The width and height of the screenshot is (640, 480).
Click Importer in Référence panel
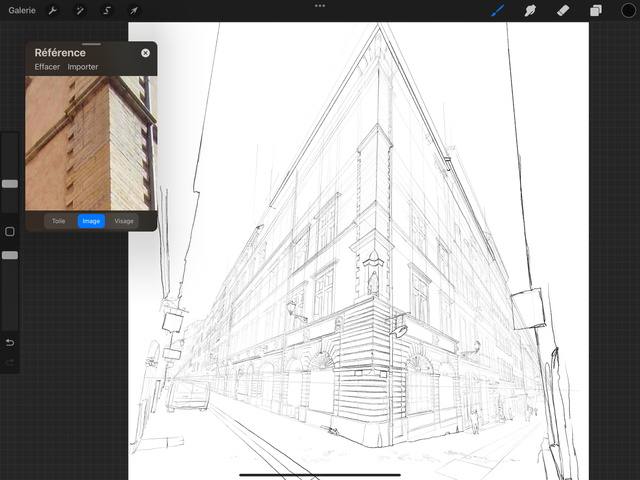pos(83,67)
